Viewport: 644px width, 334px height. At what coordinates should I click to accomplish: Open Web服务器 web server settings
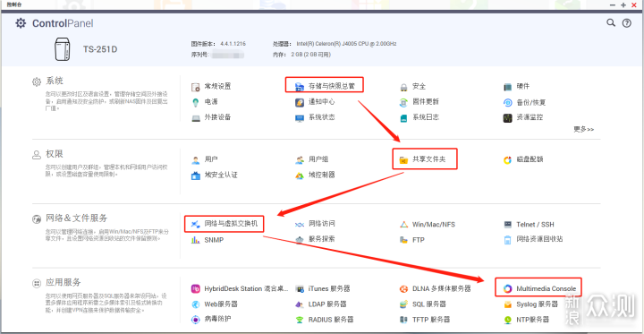tap(215, 304)
